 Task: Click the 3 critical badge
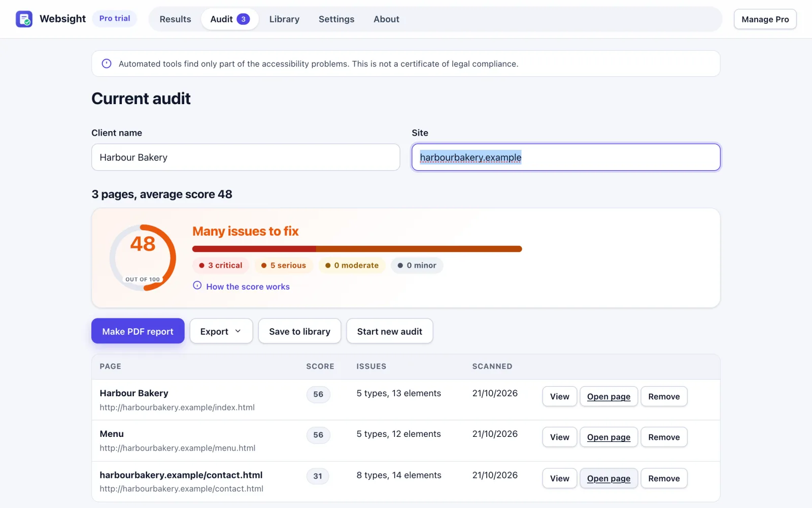coord(221,265)
